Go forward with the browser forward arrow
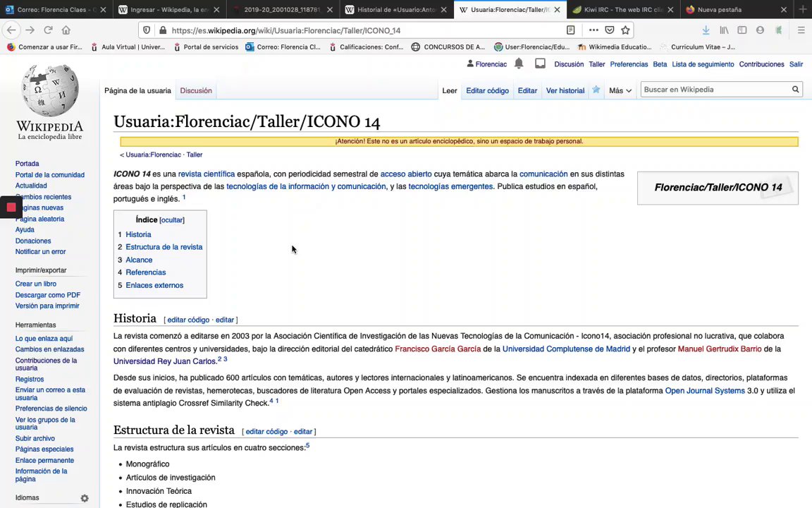Screen dimensions: 812x508 pos(30,30)
